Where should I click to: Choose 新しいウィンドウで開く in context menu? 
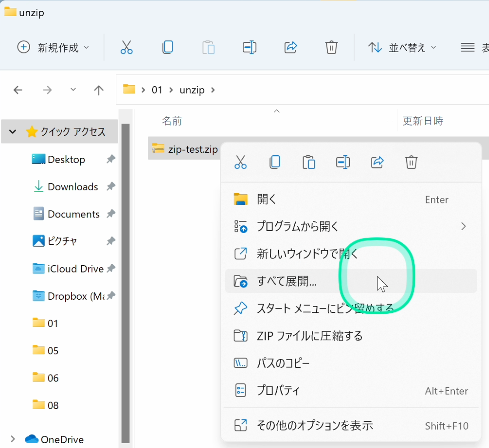pyautogui.click(x=351, y=254)
